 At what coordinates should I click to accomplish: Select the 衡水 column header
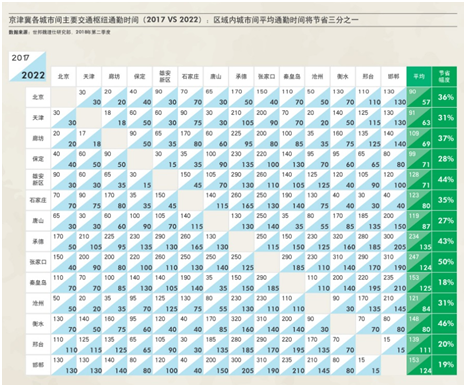point(343,76)
